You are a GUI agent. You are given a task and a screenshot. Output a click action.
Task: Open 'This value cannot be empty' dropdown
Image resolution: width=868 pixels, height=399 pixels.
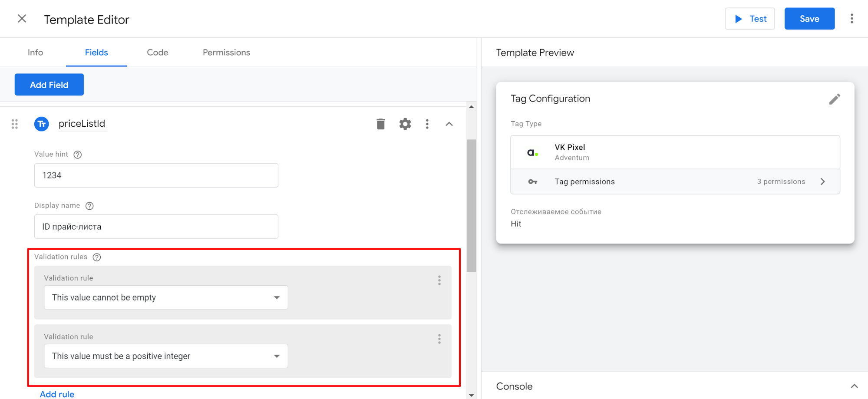pos(166,297)
